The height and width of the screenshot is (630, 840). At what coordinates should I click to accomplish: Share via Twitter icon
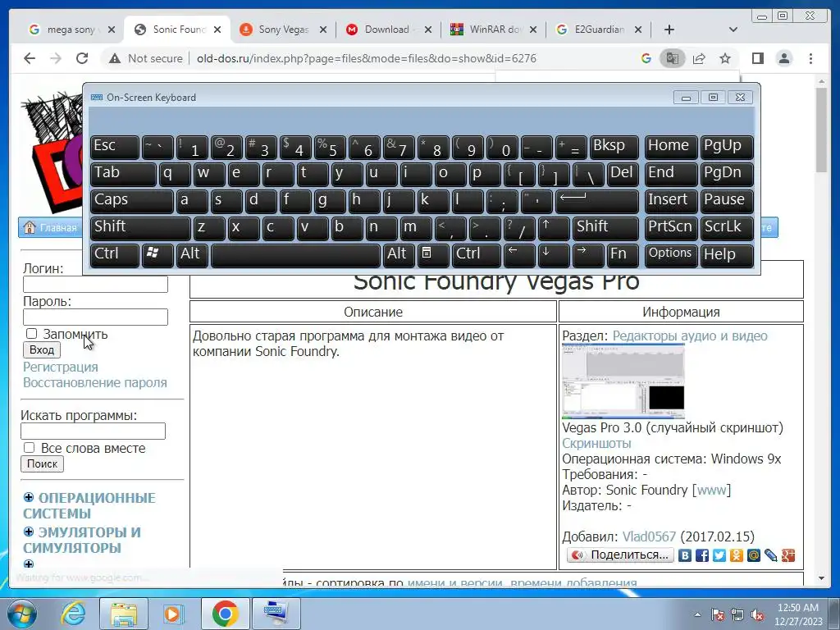(x=719, y=555)
